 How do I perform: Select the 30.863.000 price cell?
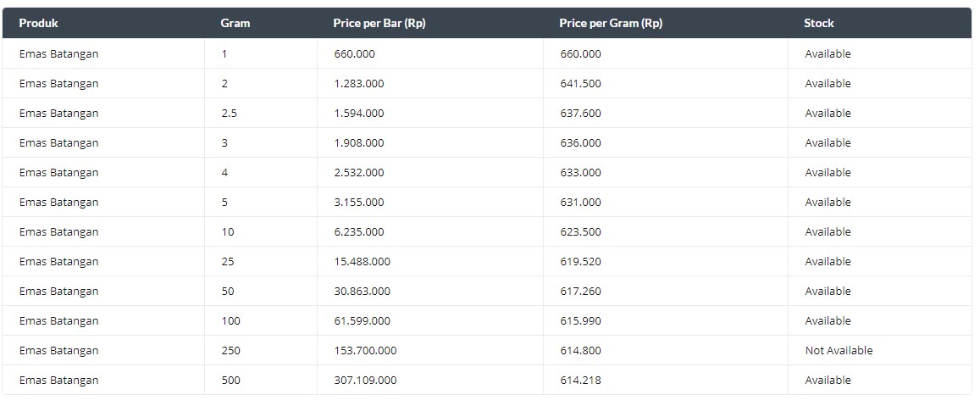pyautogui.click(x=362, y=291)
